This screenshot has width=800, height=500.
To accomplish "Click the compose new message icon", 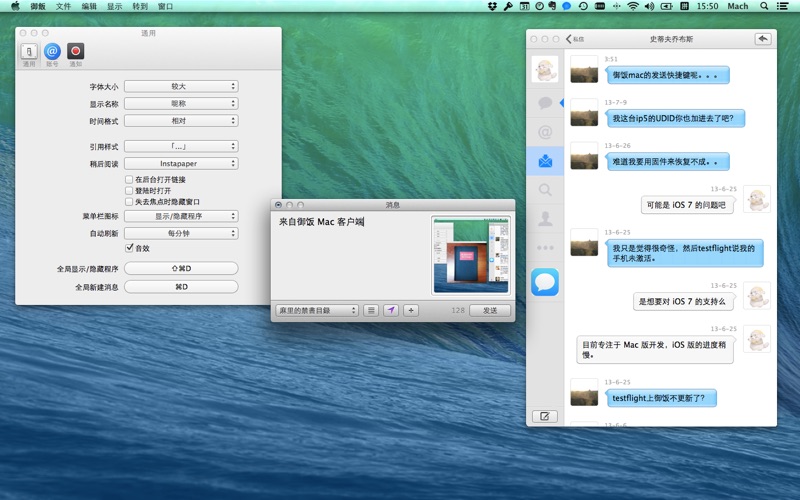I will tap(545, 416).
